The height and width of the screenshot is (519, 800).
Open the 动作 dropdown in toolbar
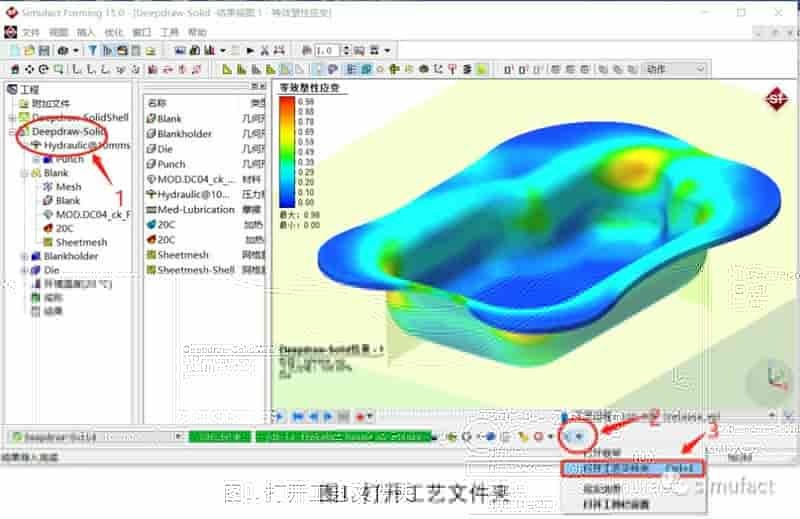[x=676, y=68]
